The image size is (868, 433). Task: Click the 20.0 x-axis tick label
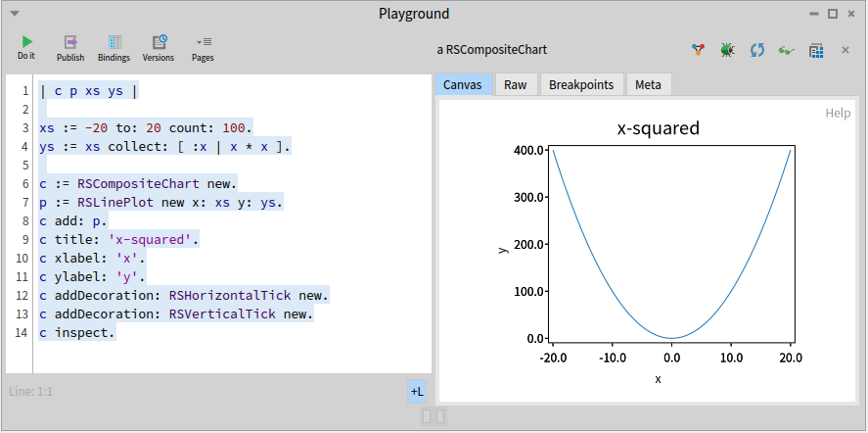(791, 358)
